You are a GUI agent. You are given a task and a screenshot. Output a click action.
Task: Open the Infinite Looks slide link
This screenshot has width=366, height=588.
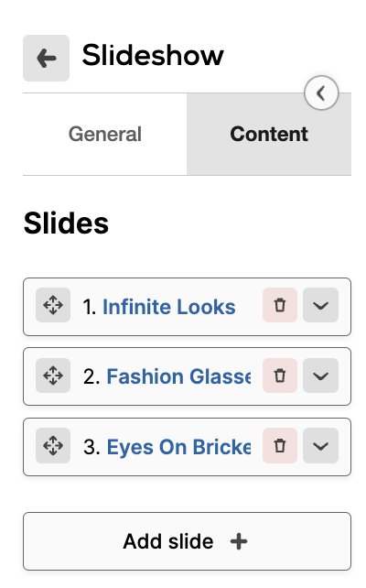click(x=169, y=307)
